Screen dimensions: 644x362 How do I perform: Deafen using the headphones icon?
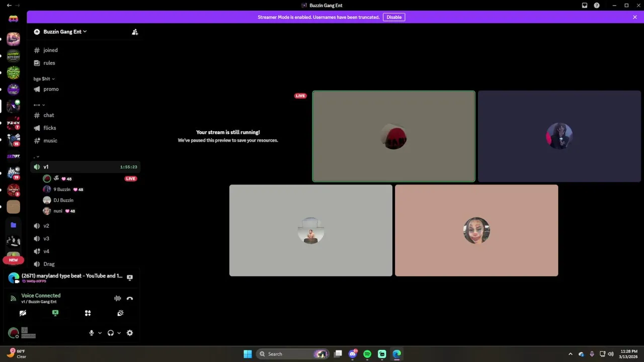tap(111, 333)
